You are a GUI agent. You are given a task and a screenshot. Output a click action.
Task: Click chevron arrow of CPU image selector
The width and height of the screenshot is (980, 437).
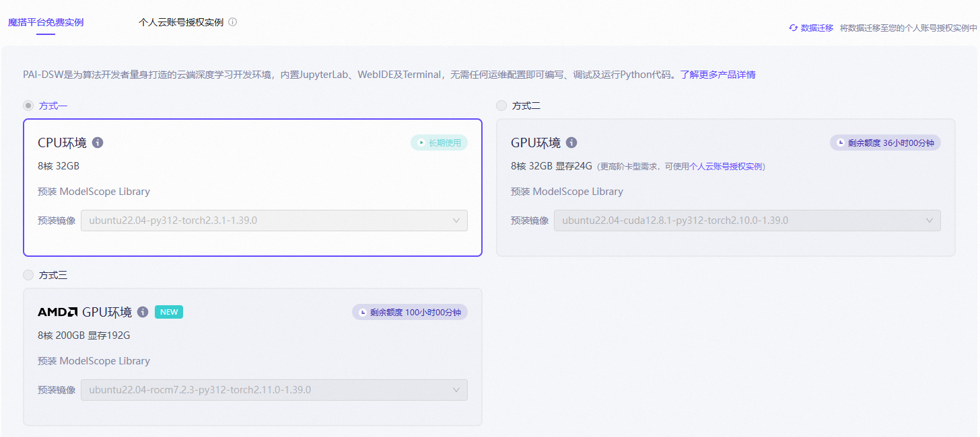coord(456,221)
